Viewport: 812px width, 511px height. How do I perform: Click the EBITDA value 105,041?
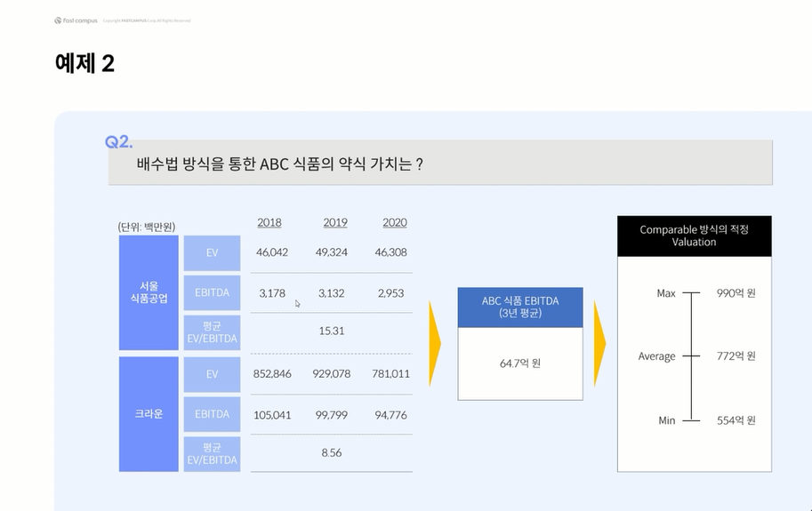pos(272,415)
